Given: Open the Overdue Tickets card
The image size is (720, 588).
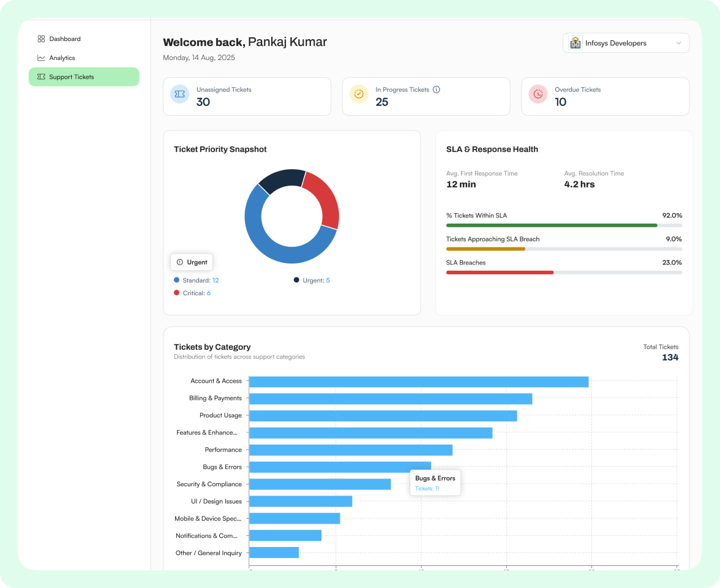Looking at the screenshot, I should pos(605,97).
